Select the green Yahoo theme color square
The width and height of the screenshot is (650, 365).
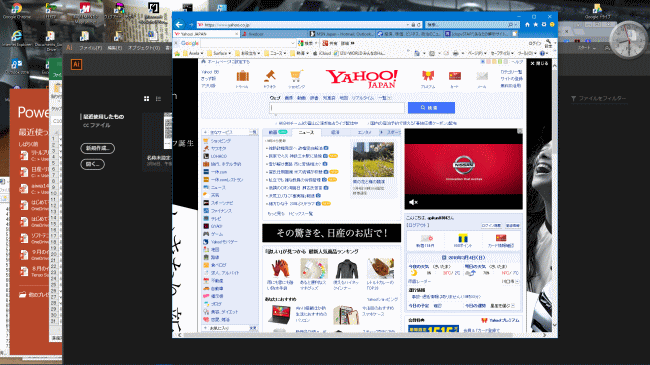click(x=500, y=62)
